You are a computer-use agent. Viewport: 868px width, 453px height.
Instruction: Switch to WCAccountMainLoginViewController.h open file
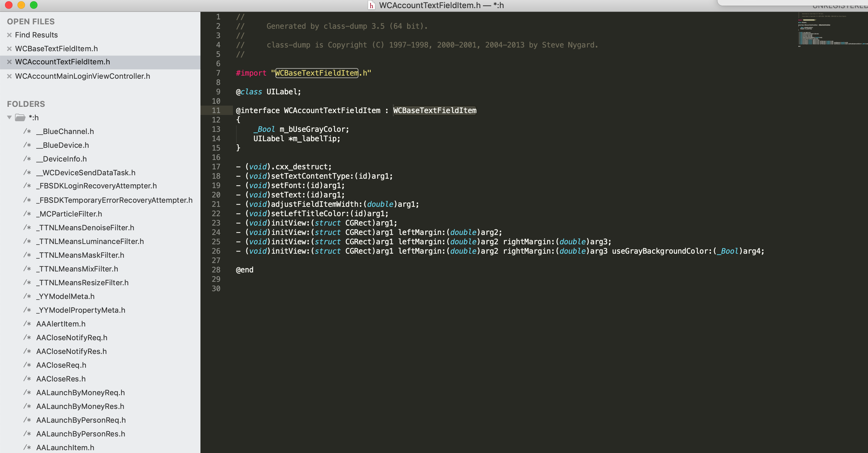click(x=82, y=77)
